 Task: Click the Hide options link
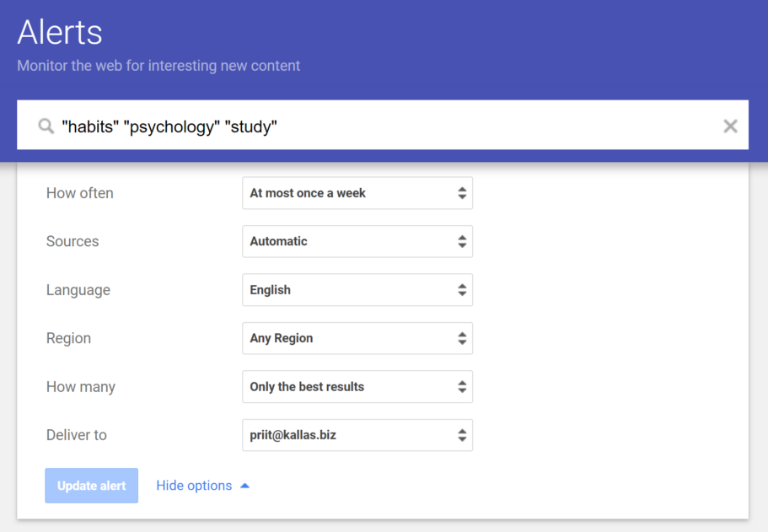coord(194,485)
